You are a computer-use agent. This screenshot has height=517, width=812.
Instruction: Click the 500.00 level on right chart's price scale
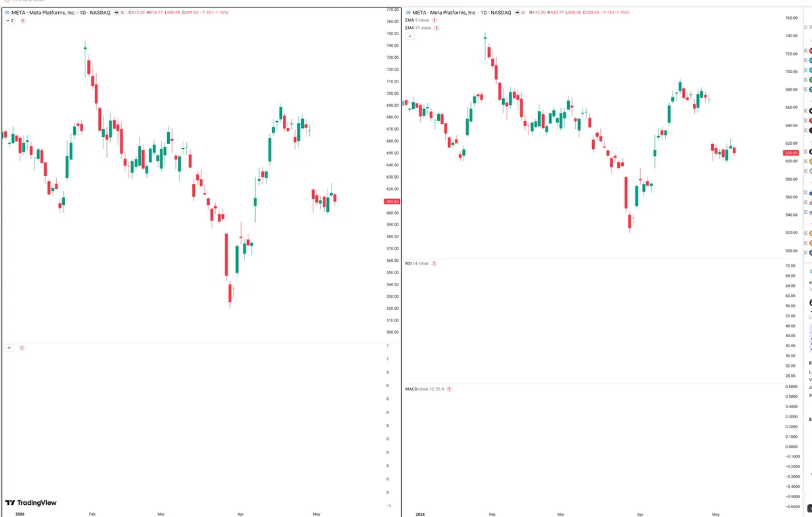click(x=791, y=251)
